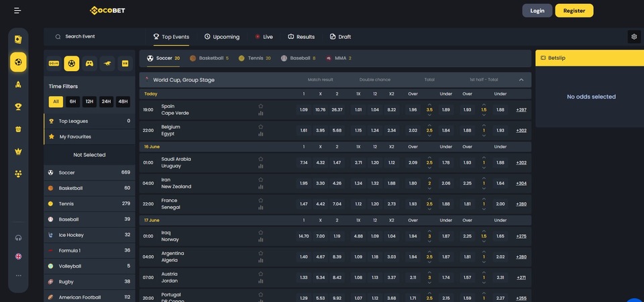Increase 1st half total for Iraq vs Norway

[484, 231]
